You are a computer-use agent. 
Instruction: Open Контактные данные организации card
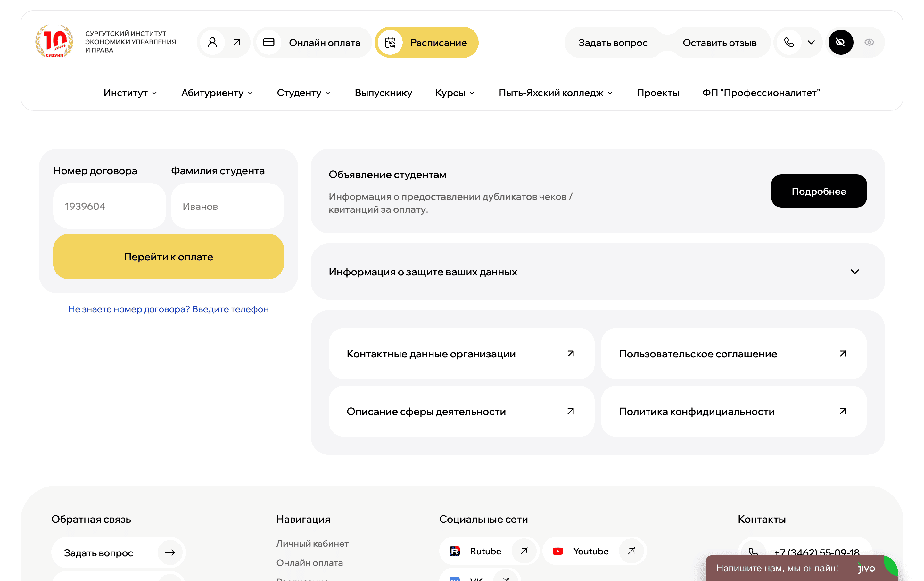pyautogui.click(x=461, y=354)
